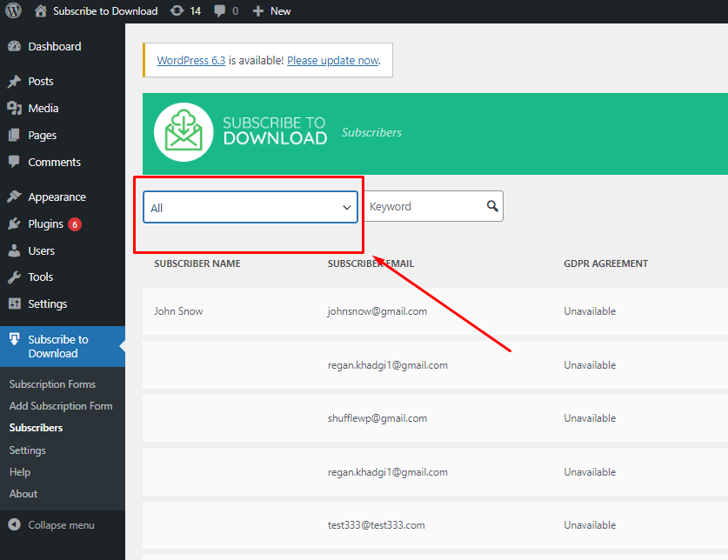Click the Appearance brush icon
The image size is (728, 560).
(x=15, y=197)
